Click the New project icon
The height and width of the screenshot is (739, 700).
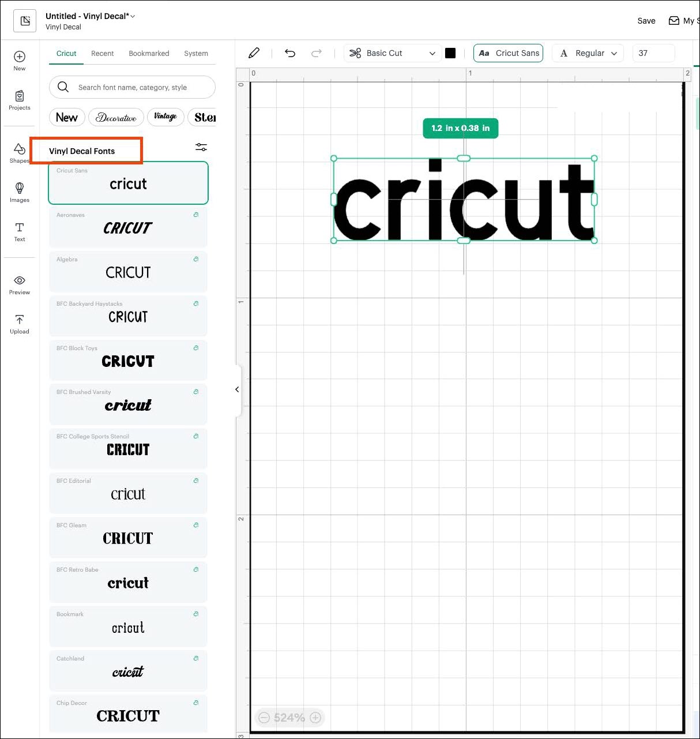pyautogui.click(x=20, y=57)
